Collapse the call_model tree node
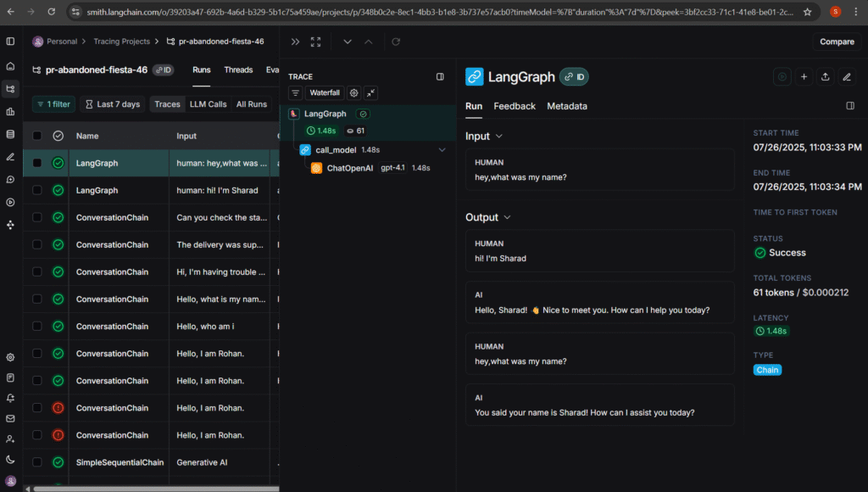 442,149
